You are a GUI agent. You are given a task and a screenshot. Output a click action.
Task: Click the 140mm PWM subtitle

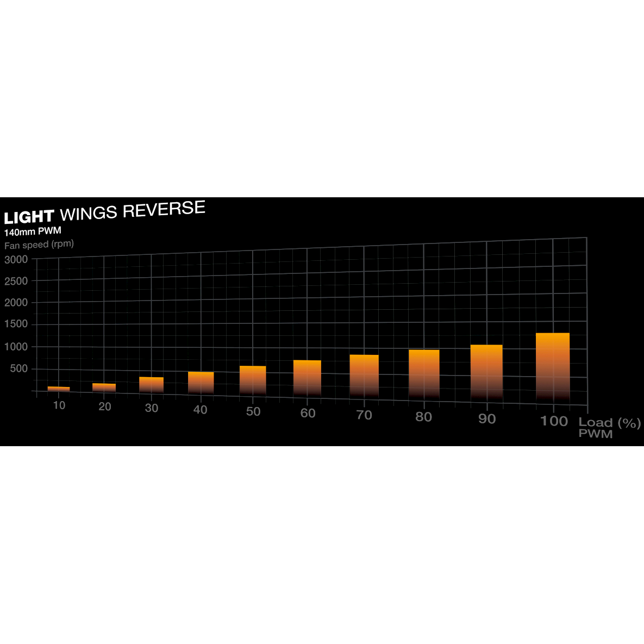tap(33, 231)
